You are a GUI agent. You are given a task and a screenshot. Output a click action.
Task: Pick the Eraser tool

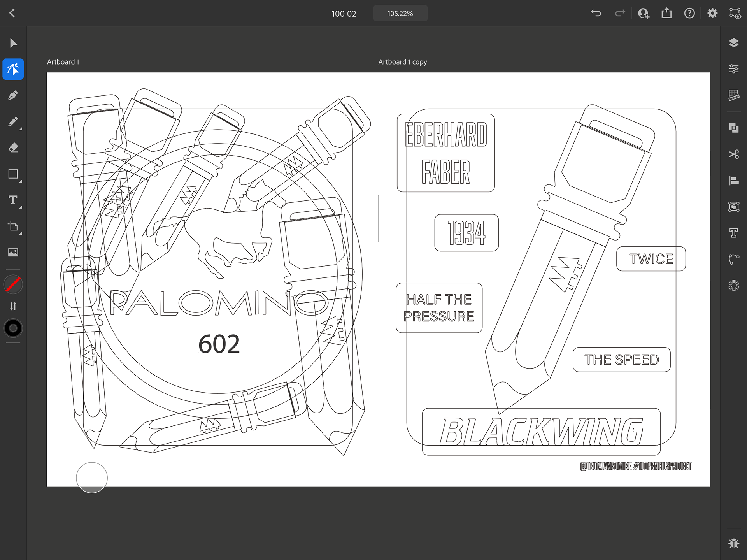coord(13,148)
